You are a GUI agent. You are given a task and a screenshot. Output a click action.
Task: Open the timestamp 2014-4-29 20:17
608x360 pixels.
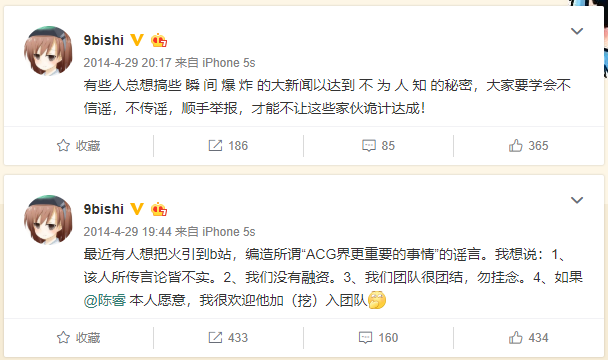127,62
